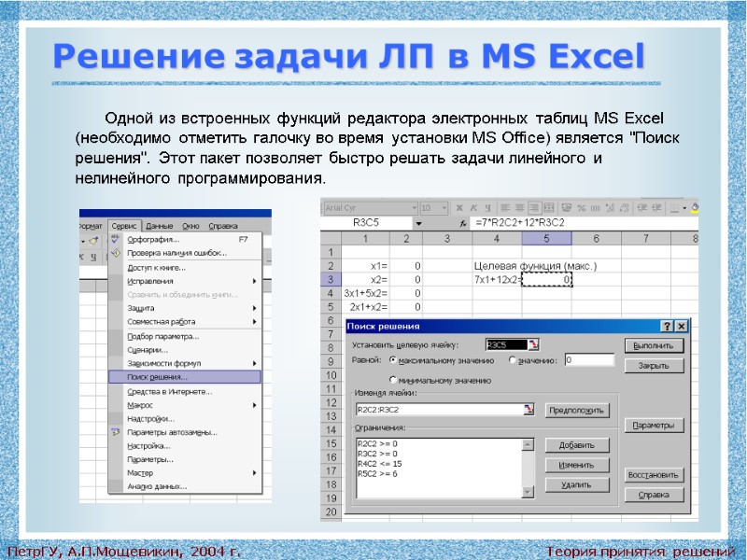The image size is (747, 560).
Task: Open the Справка menu
Action: 223,226
